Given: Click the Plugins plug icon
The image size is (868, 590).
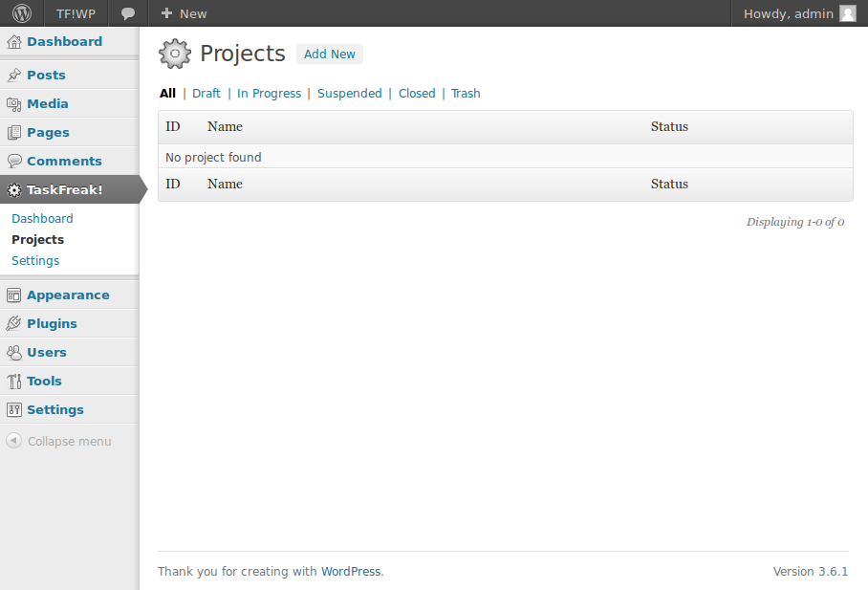Looking at the screenshot, I should 13,323.
